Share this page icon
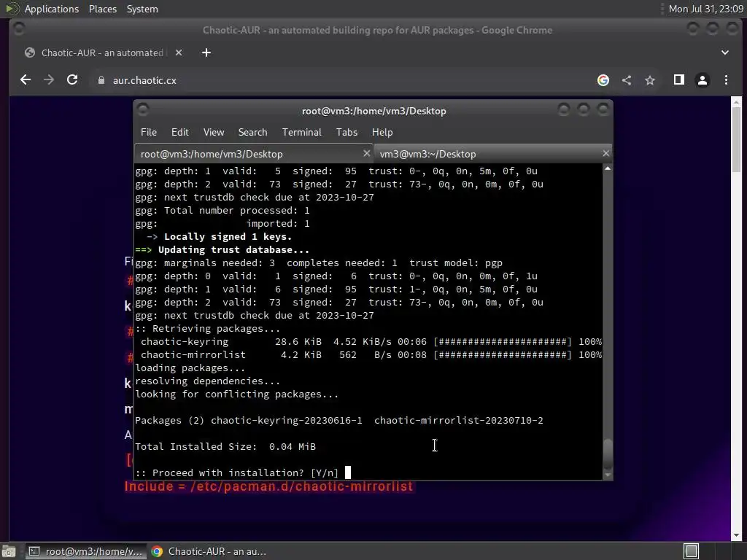The image size is (747, 560). click(627, 80)
